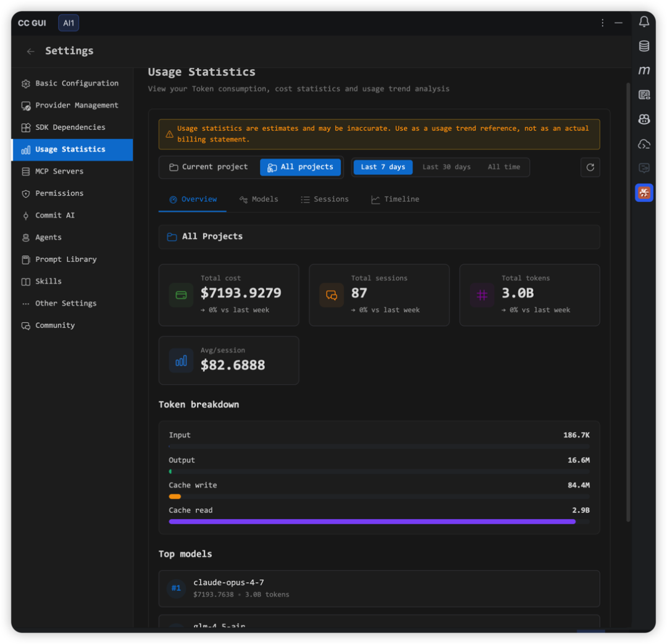Open Basic Configuration settings
Screen dimensions: 667x644
(x=72, y=83)
